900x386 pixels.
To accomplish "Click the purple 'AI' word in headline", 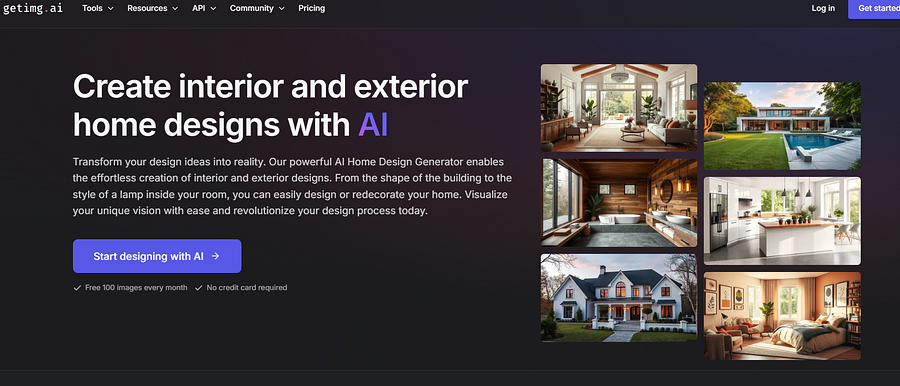I will pos(373,124).
